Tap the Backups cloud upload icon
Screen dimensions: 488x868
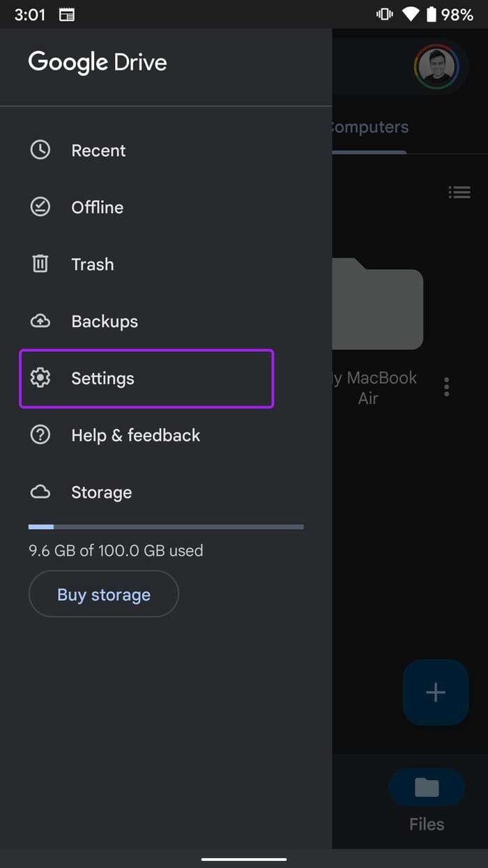40,321
